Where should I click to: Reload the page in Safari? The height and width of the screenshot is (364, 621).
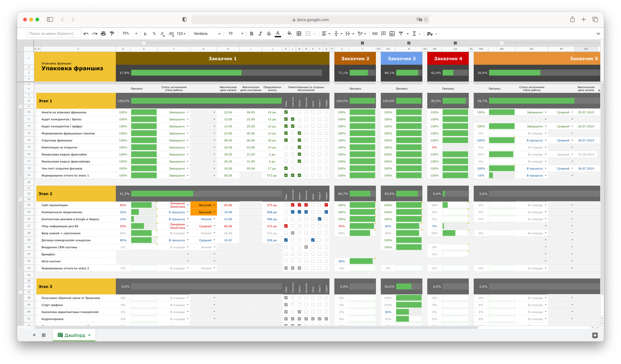click(426, 20)
